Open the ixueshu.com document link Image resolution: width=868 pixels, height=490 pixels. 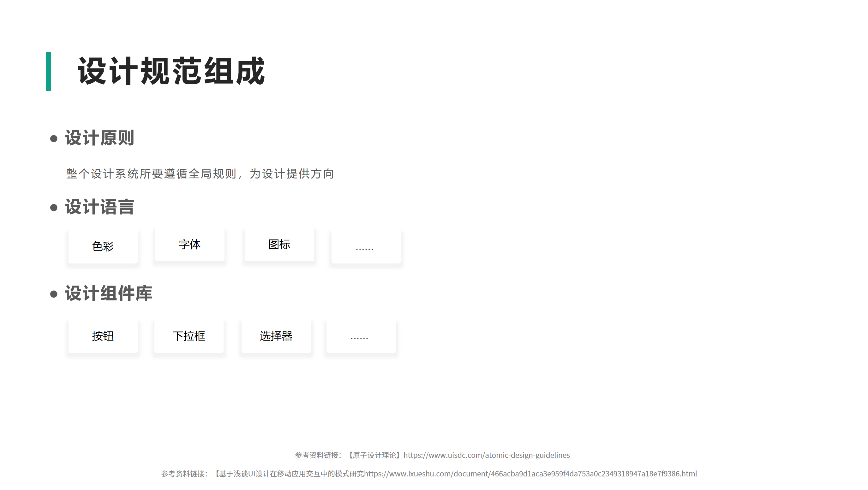(530, 474)
